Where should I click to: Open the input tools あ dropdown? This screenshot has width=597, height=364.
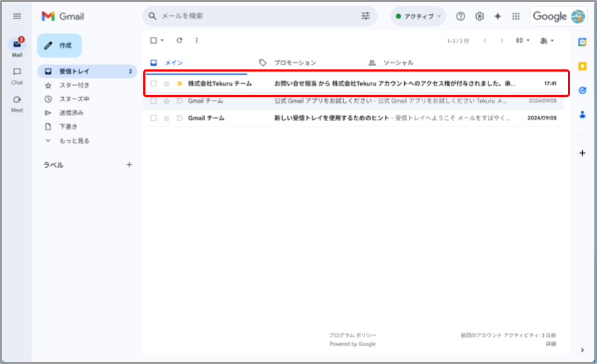click(x=547, y=40)
